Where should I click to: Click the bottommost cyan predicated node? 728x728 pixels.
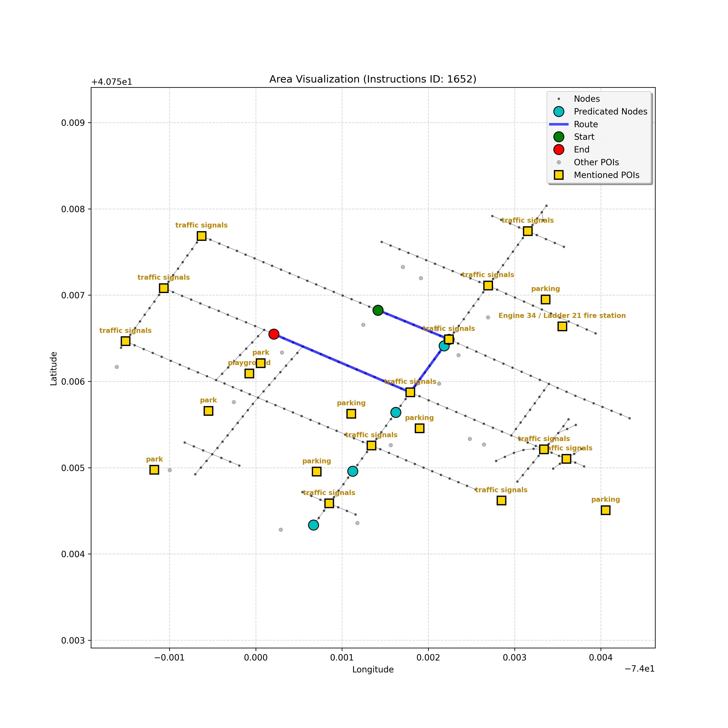pyautogui.click(x=313, y=525)
